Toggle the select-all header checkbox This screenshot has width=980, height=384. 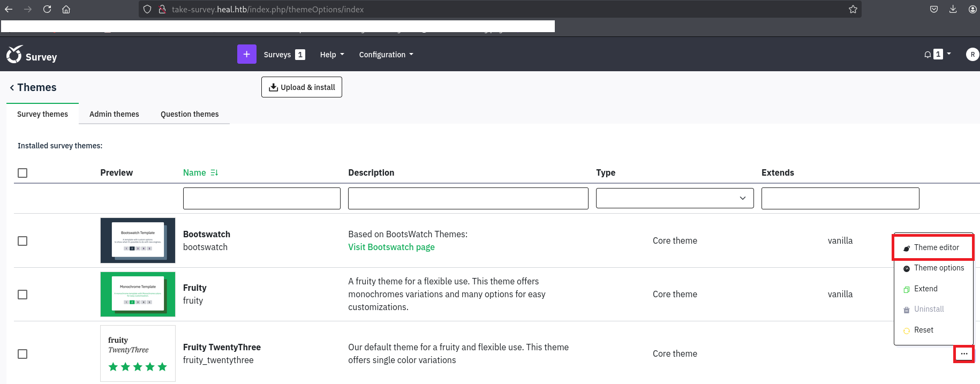coord(22,173)
